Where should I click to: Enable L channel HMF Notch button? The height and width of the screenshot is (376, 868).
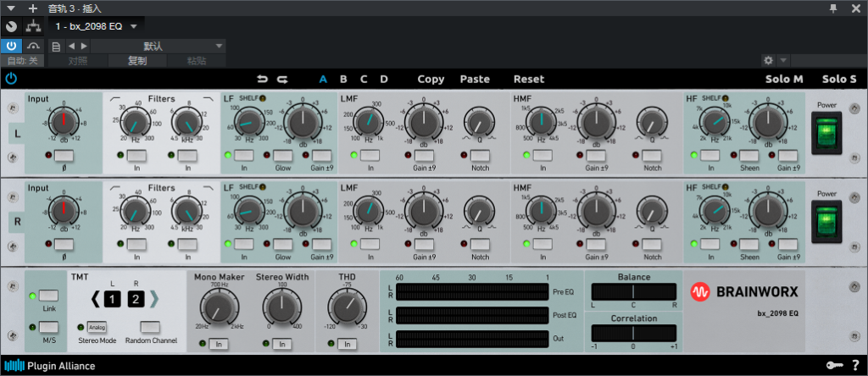(652, 155)
